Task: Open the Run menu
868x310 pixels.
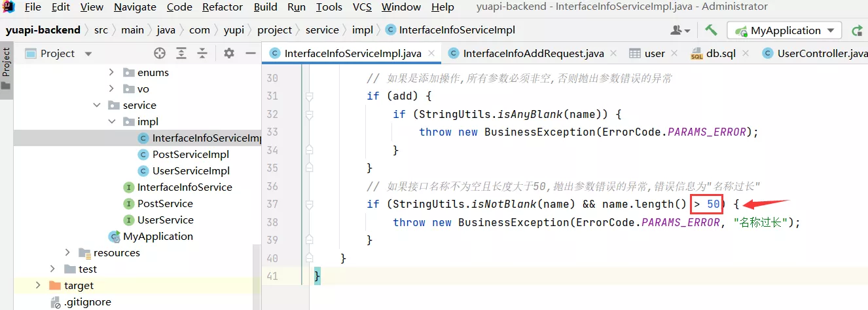Action: [297, 7]
